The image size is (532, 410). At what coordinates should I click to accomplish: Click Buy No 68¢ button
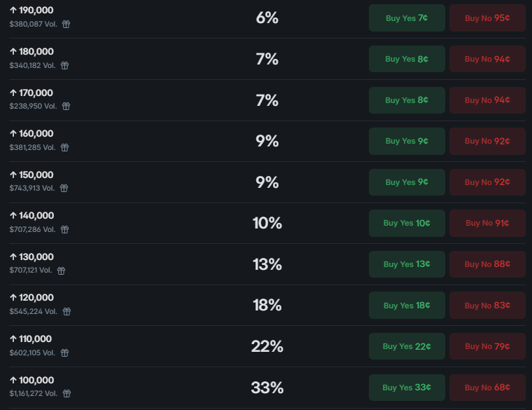[487, 388]
